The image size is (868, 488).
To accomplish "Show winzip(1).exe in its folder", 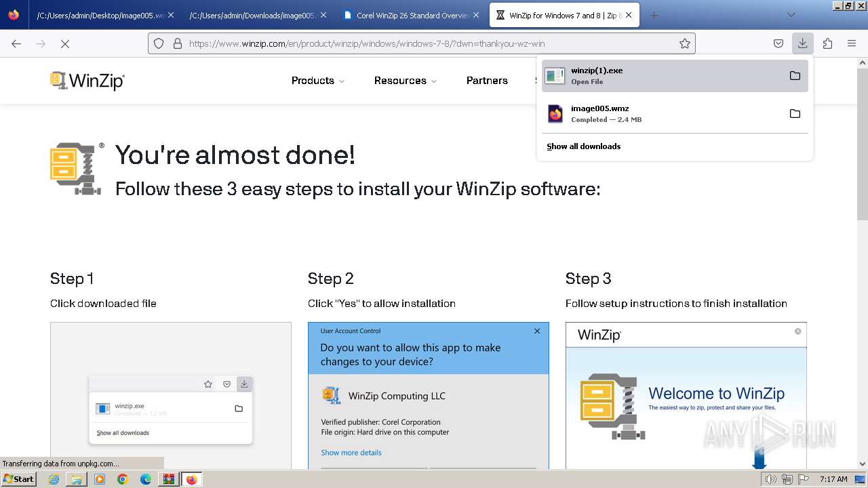I will pyautogui.click(x=795, y=76).
